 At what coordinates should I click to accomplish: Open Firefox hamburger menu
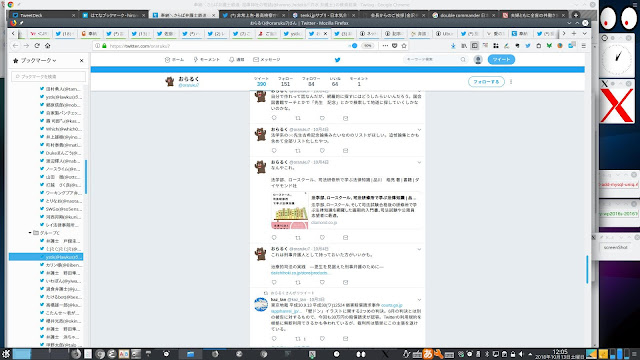pyautogui.click(x=584, y=46)
